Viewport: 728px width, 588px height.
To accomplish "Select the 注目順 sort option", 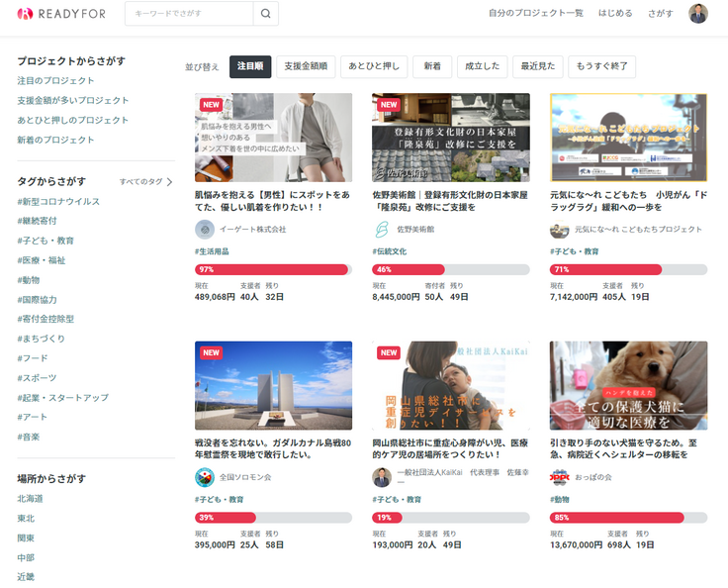I will tap(250, 66).
